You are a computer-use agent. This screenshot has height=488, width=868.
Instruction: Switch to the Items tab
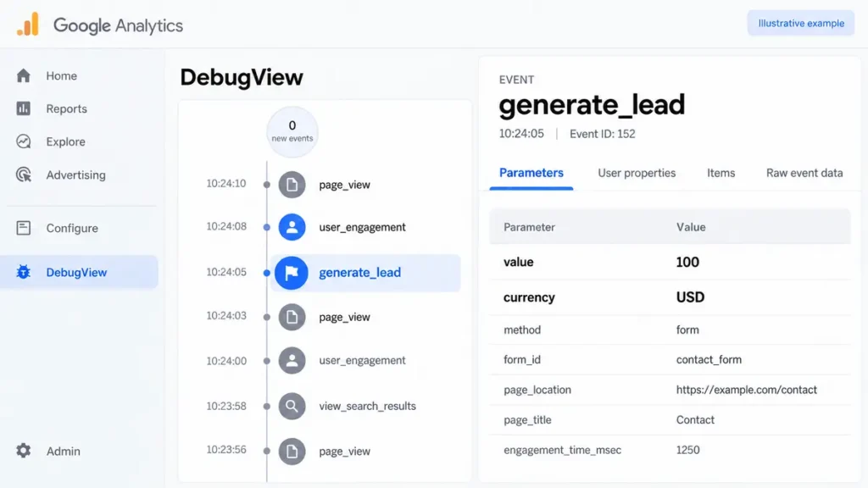pyautogui.click(x=721, y=173)
